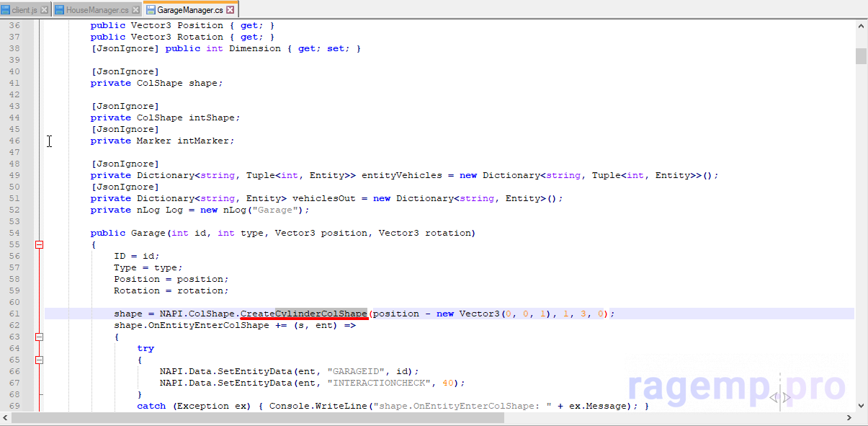Click the vertical scrollbar thumb
The image size is (868, 426).
(861, 56)
